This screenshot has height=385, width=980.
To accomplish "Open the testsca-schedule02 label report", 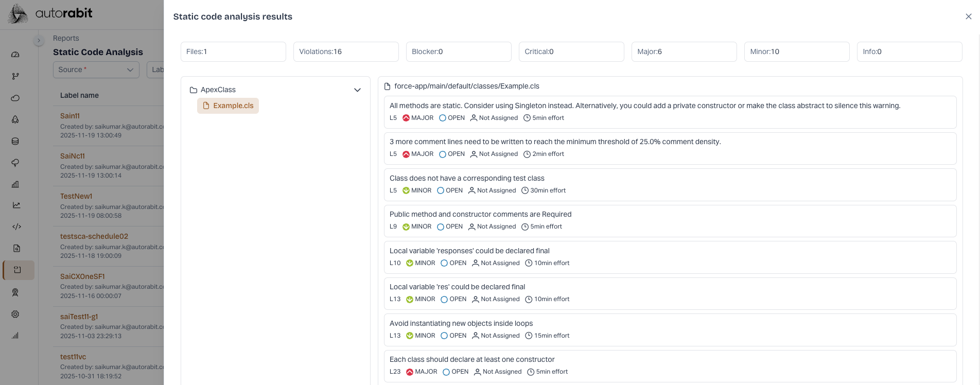I will pyautogui.click(x=94, y=236).
